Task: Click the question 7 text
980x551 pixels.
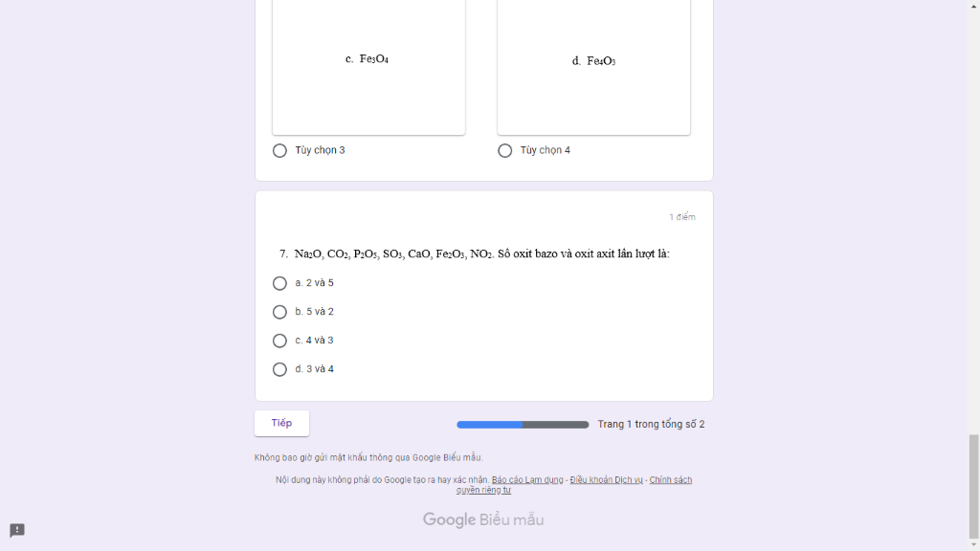Action: point(475,253)
